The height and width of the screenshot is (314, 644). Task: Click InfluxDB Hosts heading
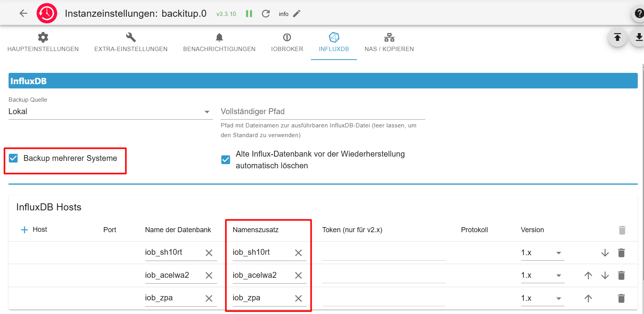coord(49,207)
